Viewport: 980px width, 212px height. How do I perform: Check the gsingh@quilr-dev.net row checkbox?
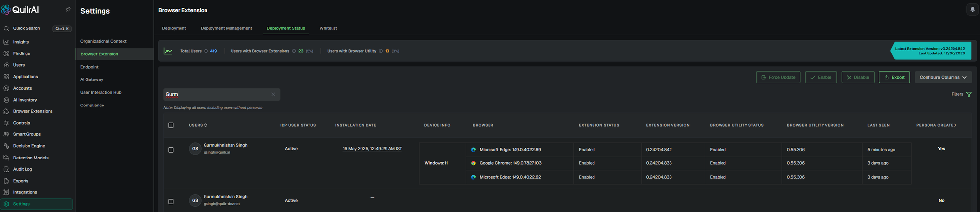tap(171, 201)
